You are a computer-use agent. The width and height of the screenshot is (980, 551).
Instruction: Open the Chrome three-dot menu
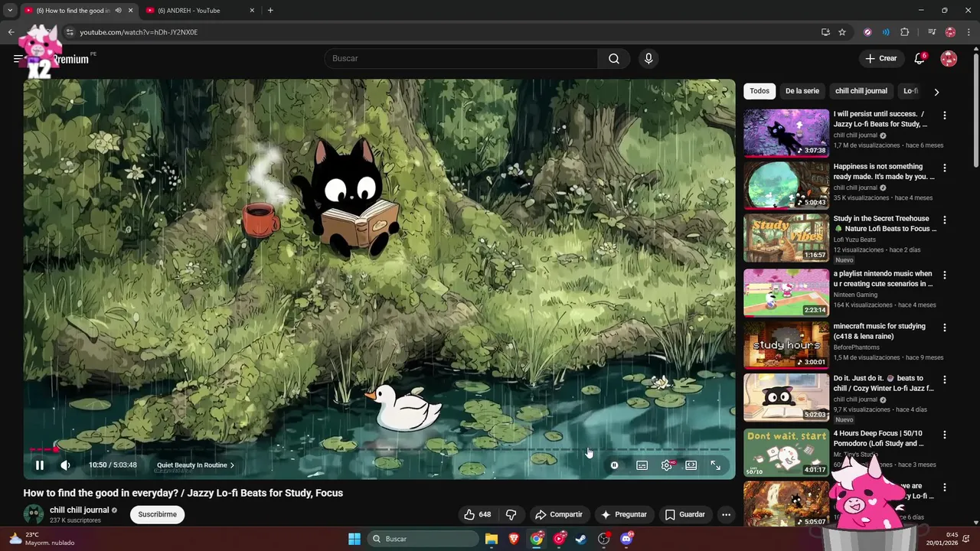coord(969,32)
